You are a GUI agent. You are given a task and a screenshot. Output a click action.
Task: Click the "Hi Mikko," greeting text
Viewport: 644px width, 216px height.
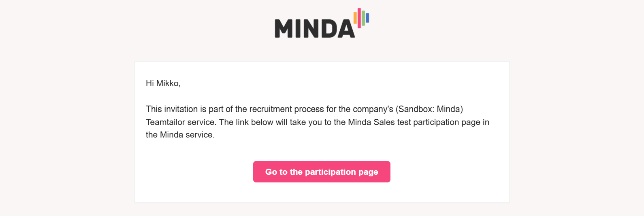click(x=163, y=83)
